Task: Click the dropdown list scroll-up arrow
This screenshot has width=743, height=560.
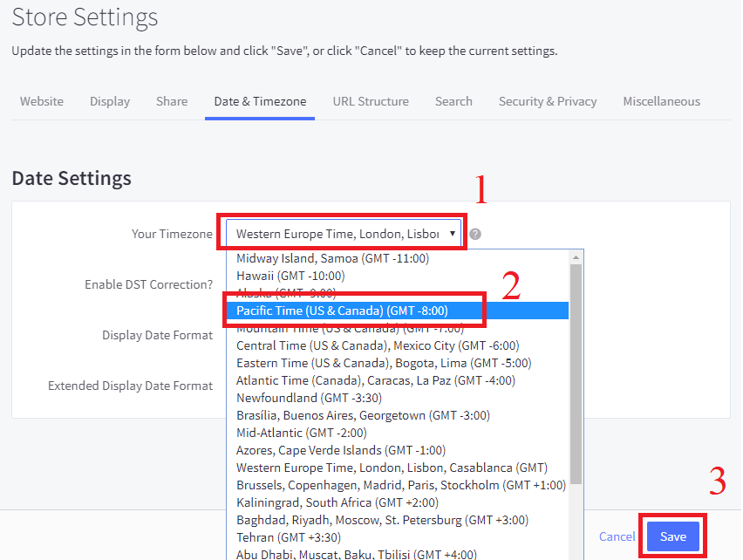Action: coord(576,257)
